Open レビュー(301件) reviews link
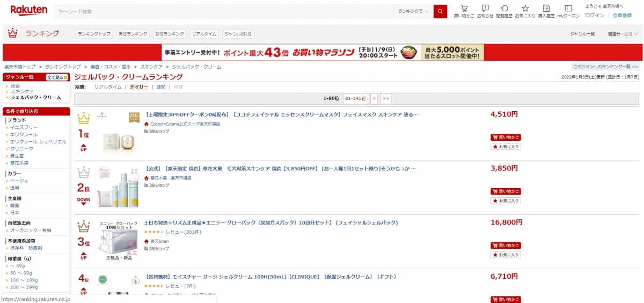The height and width of the screenshot is (303, 644). pos(184,232)
